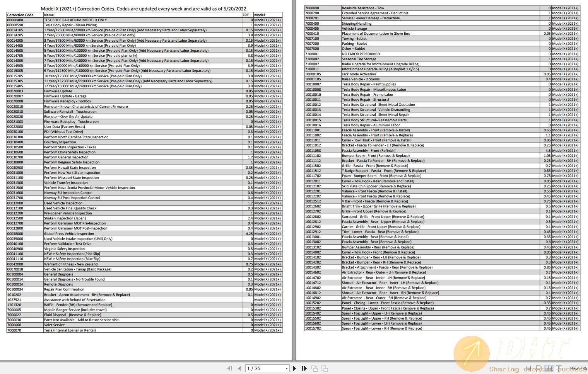Select 'Vehicle Transfer Inspection' row
588x374 pixels.
[144, 182]
